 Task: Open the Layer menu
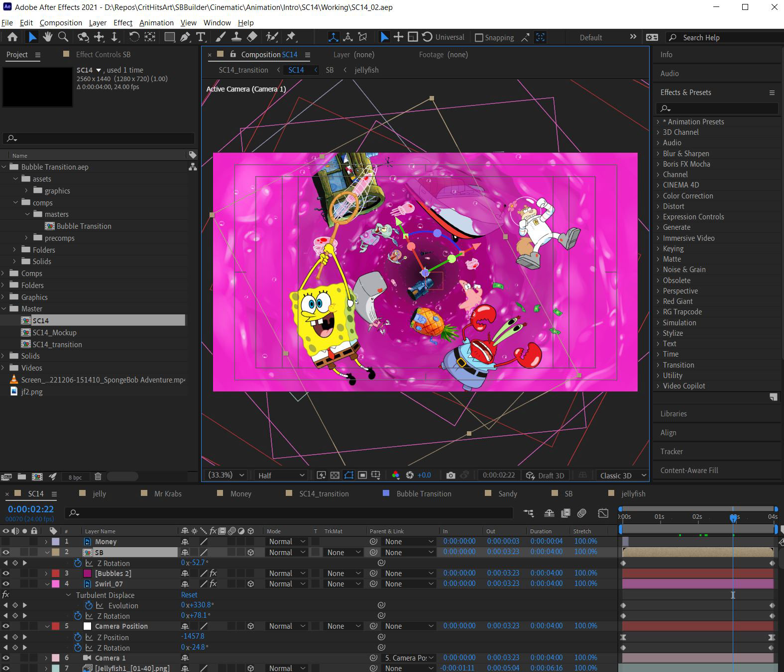click(x=98, y=23)
